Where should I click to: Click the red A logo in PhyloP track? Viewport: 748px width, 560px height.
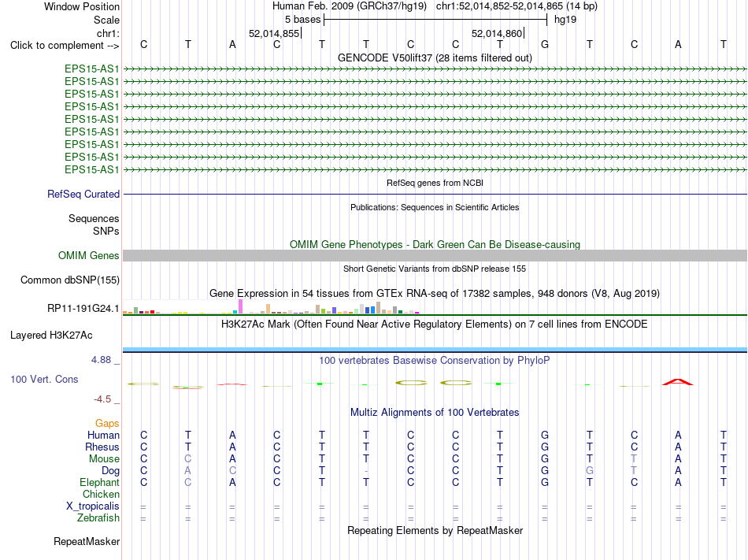click(678, 381)
